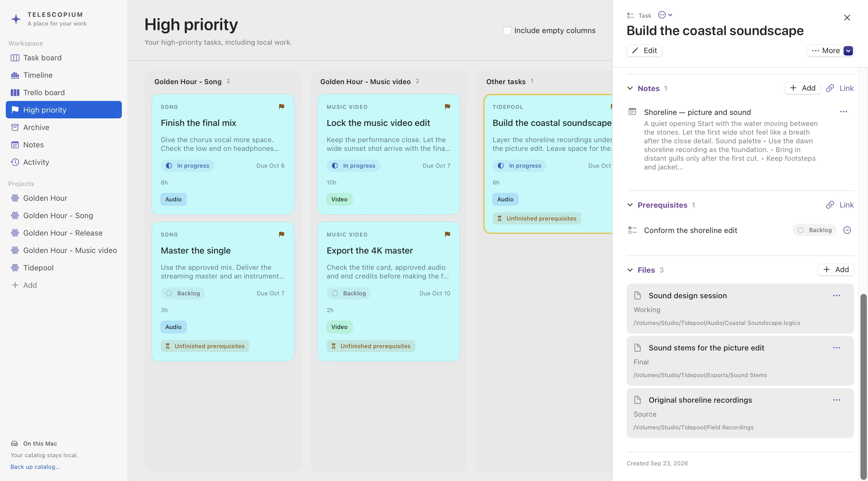This screenshot has width=868, height=481.
Task: Toggle Include empty columns checkbox
Action: tap(507, 30)
